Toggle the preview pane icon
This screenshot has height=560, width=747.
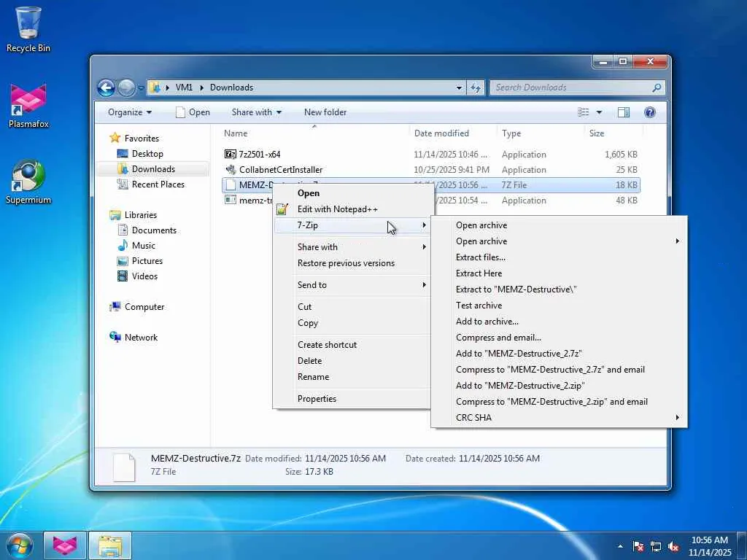(x=624, y=112)
